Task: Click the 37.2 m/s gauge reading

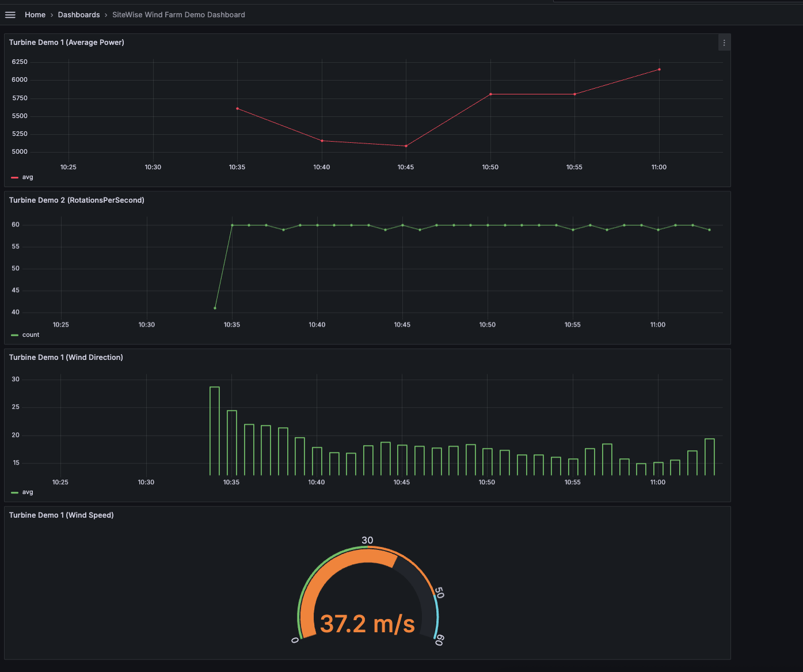Action: [367, 623]
